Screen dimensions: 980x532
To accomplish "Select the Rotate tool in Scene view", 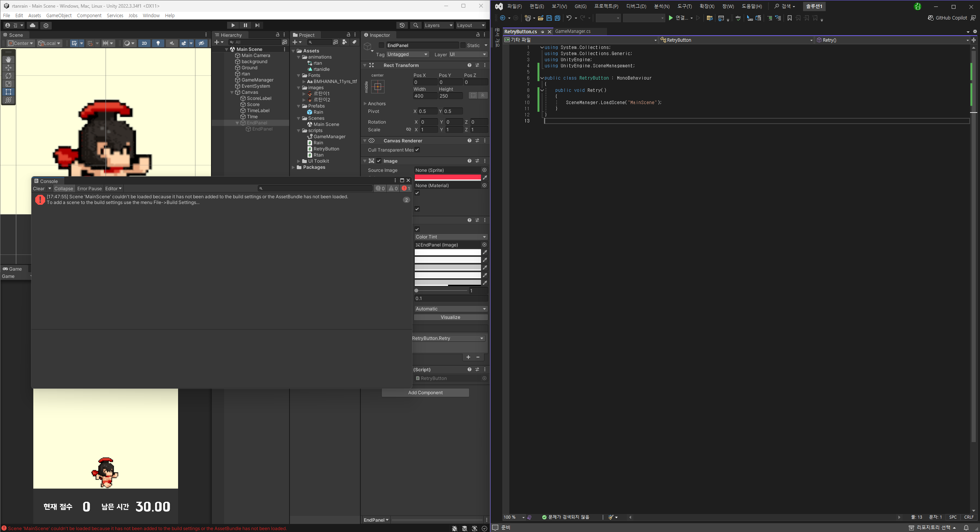I will (8, 76).
